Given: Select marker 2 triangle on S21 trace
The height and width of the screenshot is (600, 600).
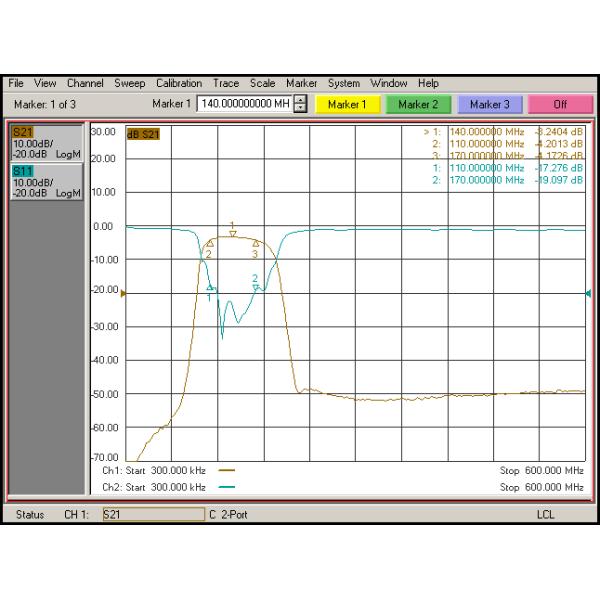Looking at the screenshot, I should click(210, 244).
